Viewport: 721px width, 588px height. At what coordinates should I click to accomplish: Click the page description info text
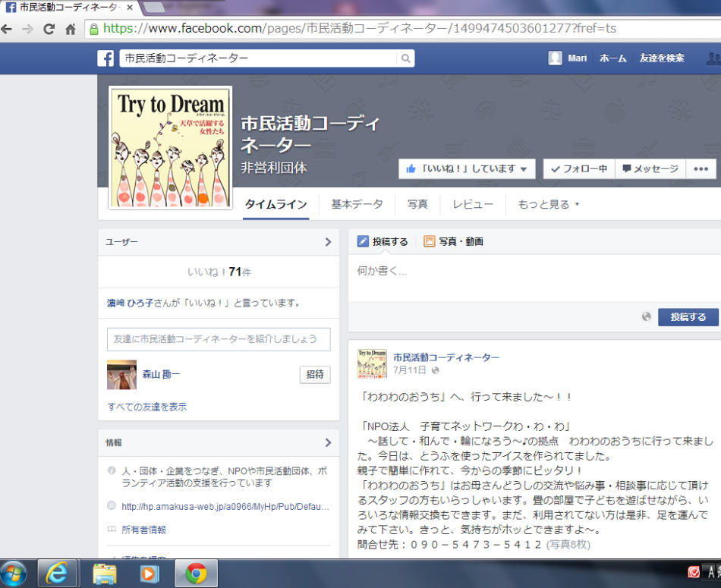click(x=225, y=476)
